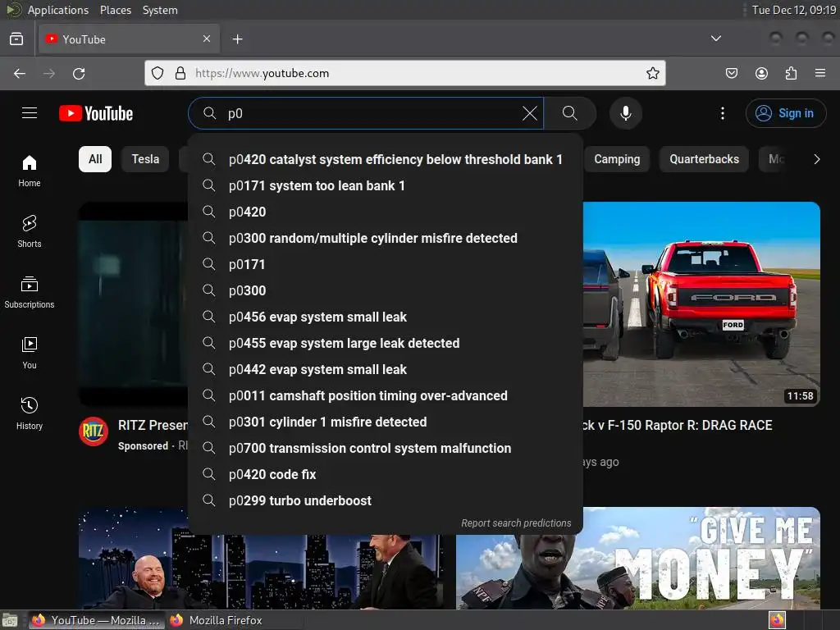Choose the plain p0171 suggestion

386,264
